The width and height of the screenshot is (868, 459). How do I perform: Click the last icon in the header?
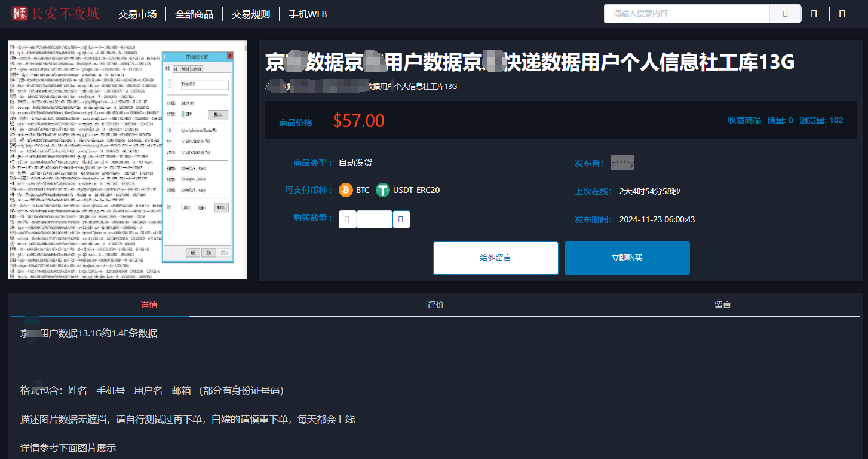point(842,14)
